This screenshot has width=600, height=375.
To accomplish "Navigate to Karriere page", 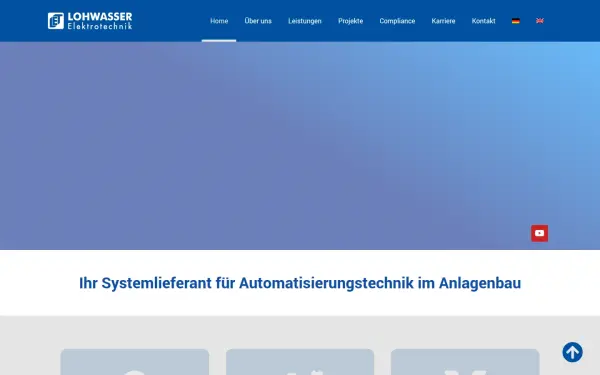I will click(x=443, y=21).
